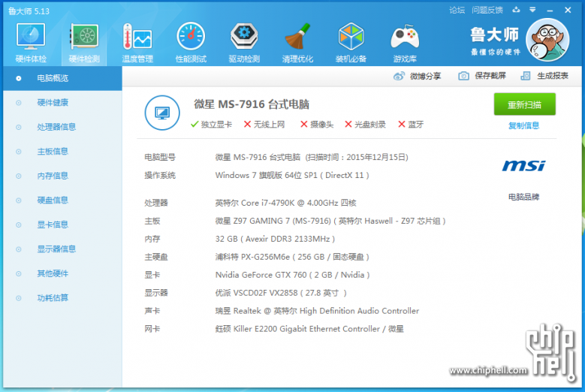Open the title bar dropdown menu arrow
This screenshot has height=392, width=585.
click(x=532, y=10)
